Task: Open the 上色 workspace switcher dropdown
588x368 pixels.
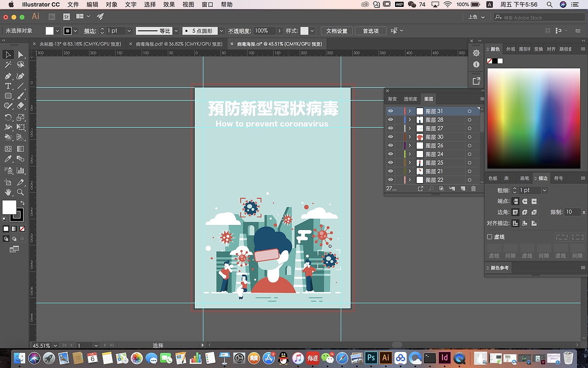Action: click(x=476, y=17)
